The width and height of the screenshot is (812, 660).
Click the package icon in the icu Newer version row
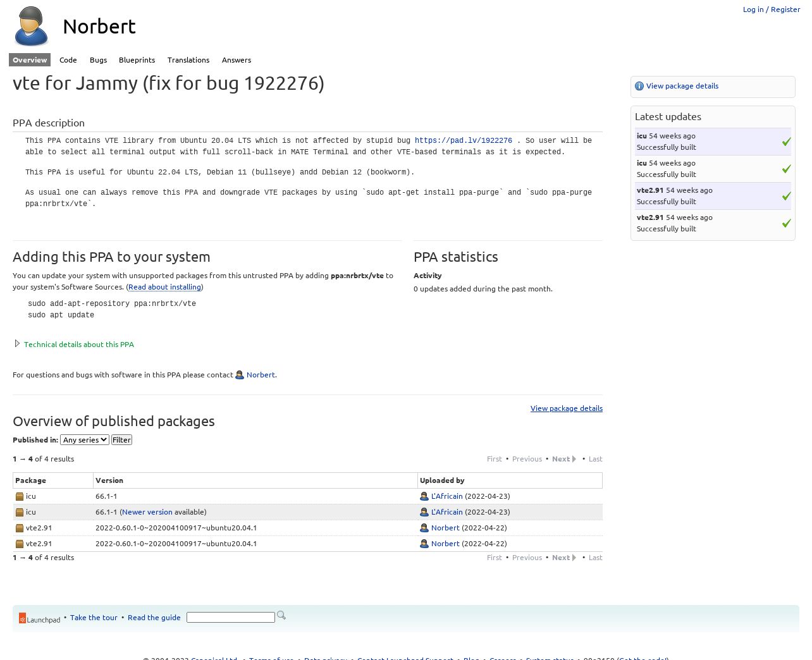[20, 512]
